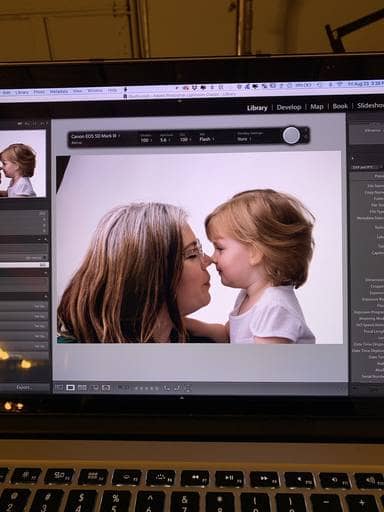Screen dimensions: 384x512
Task: Select the Navigator preview thumbnail
Action: 23,164
